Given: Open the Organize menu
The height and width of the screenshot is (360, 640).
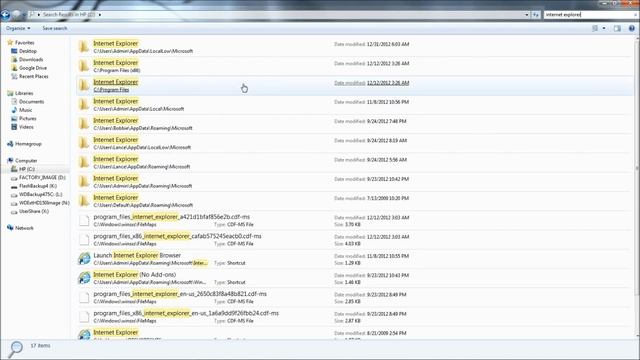Looking at the screenshot, I should click(x=18, y=28).
